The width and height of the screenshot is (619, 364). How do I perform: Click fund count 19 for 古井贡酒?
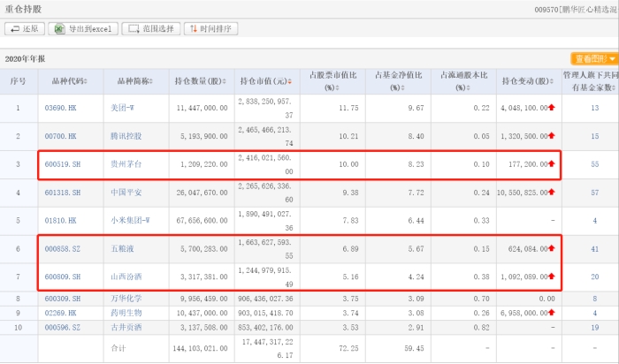(594, 328)
